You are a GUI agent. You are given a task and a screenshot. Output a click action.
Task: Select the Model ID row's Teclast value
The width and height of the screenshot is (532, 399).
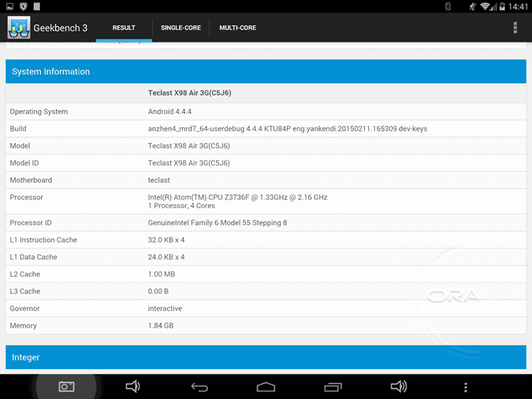coord(188,163)
